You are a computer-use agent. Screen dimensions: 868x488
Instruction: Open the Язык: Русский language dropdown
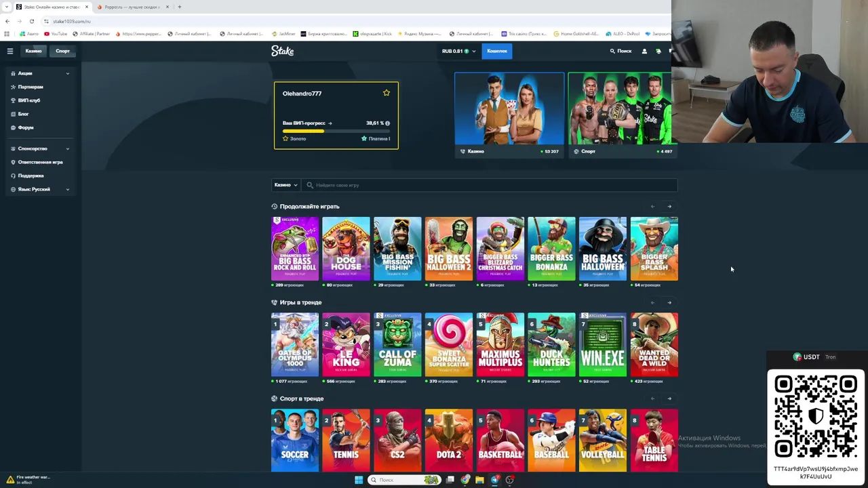point(39,189)
